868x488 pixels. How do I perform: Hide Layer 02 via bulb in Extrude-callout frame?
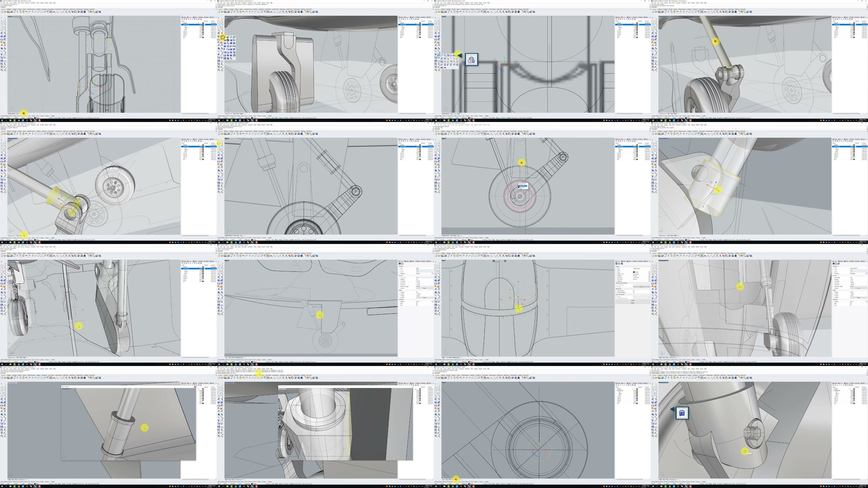point(851,397)
